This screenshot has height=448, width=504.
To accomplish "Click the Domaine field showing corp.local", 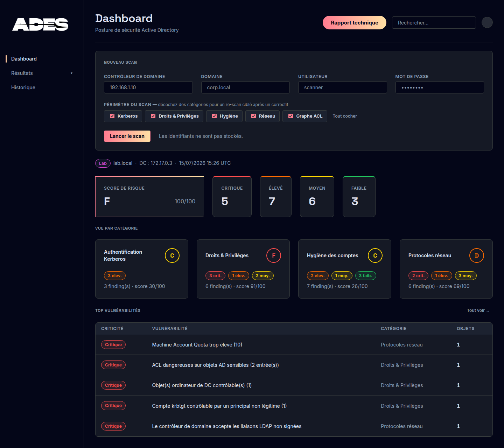I will (245, 87).
